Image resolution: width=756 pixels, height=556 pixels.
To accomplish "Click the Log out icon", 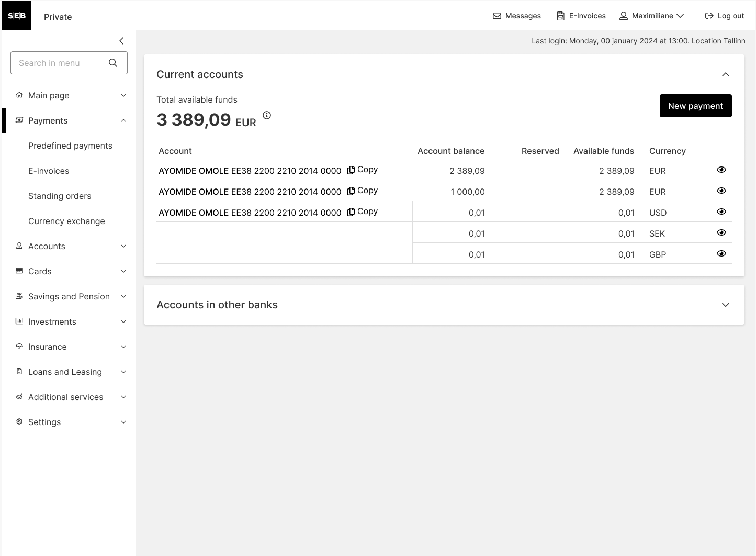I will click(x=709, y=16).
